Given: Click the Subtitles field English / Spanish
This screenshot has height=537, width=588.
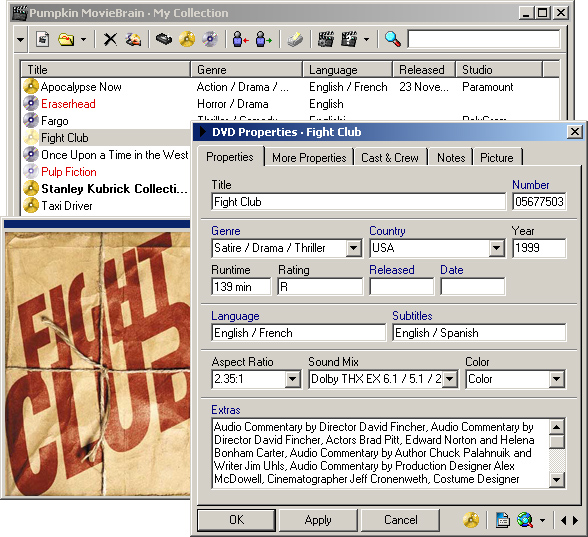Looking at the screenshot, I should pos(479,333).
